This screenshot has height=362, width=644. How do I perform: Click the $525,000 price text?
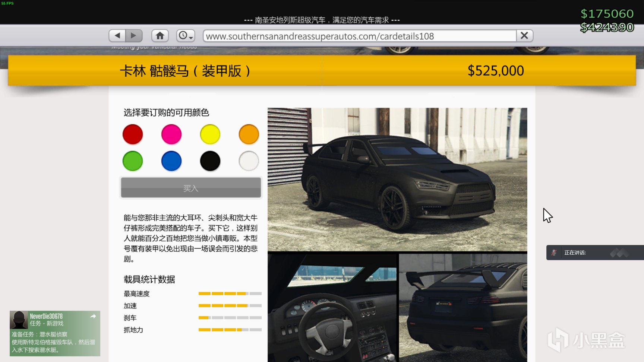click(496, 71)
